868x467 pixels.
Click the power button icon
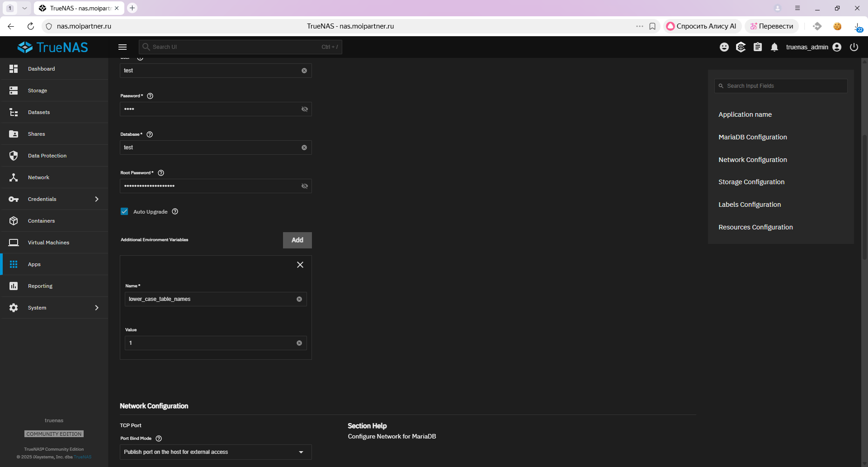854,47
